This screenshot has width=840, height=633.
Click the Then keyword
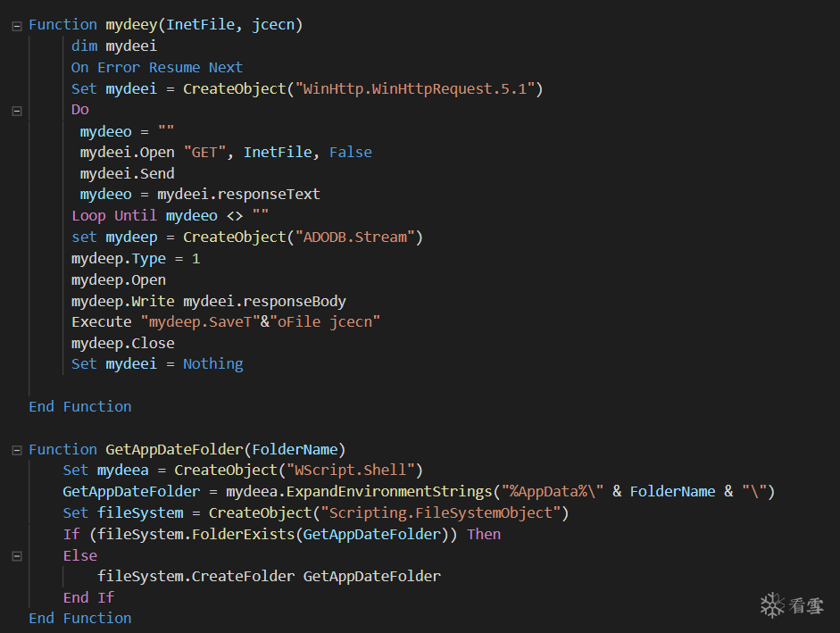pyautogui.click(x=483, y=535)
